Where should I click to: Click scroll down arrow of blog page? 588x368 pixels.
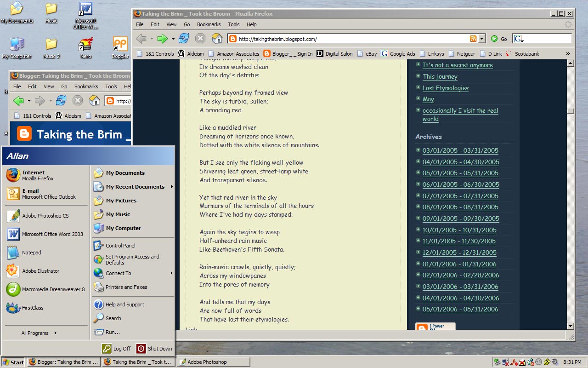click(571, 326)
